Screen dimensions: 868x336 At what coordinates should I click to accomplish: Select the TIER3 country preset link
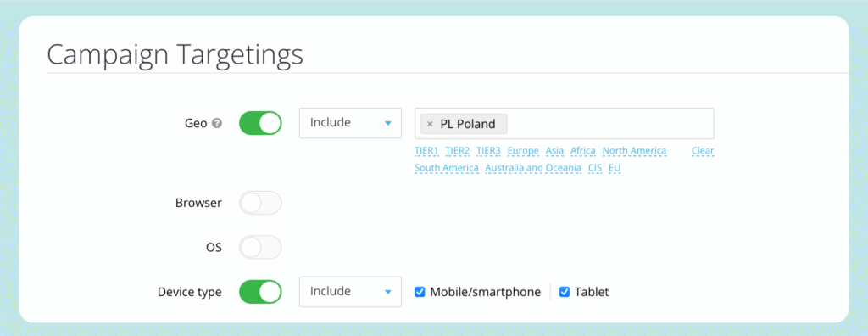tap(488, 151)
